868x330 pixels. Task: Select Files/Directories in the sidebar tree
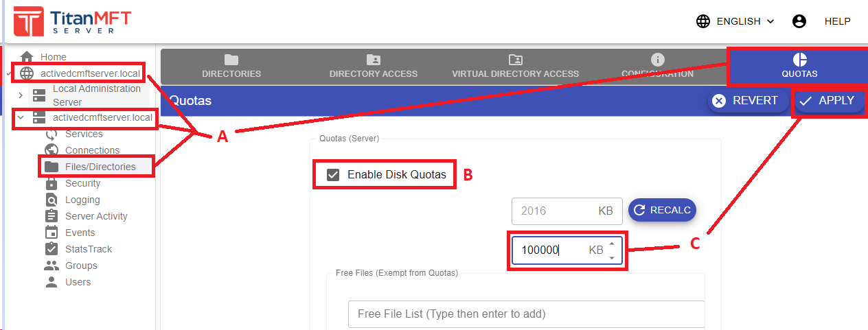coord(100,167)
